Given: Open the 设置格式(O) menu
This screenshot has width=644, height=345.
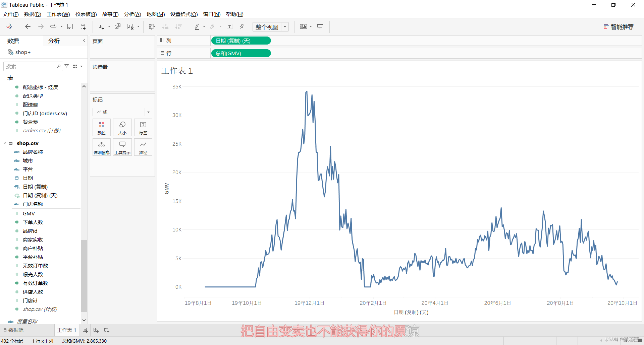Looking at the screenshot, I should click(x=184, y=14).
